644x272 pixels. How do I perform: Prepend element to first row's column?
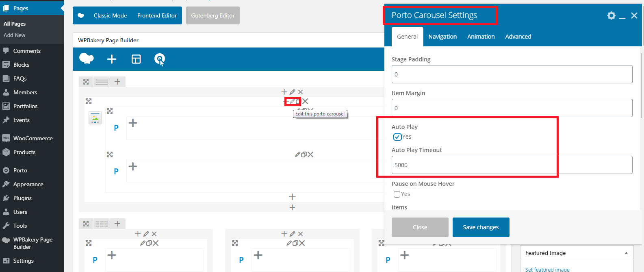pos(284,92)
